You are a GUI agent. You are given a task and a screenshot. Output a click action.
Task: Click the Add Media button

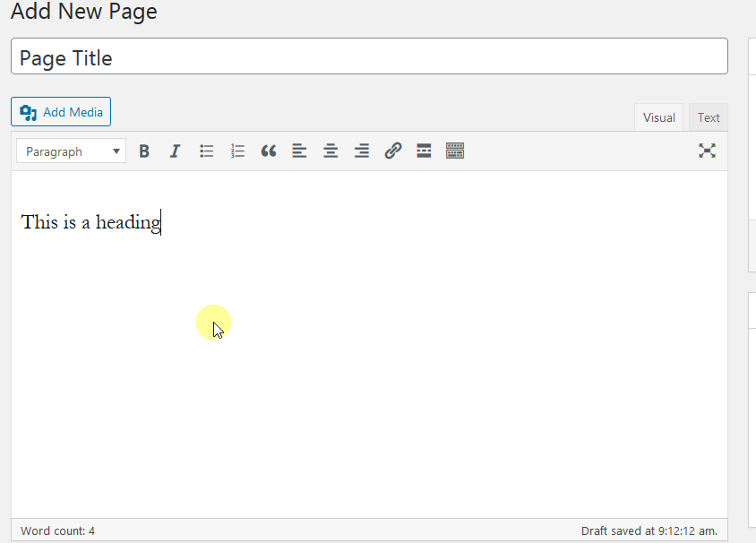pyautogui.click(x=61, y=112)
